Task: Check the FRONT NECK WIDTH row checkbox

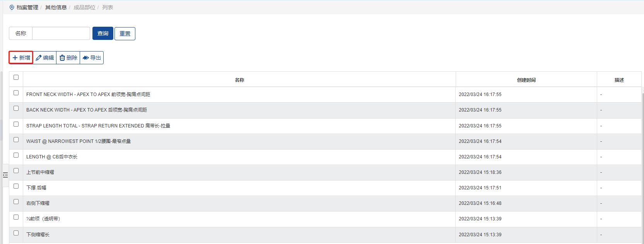Action: [x=16, y=93]
